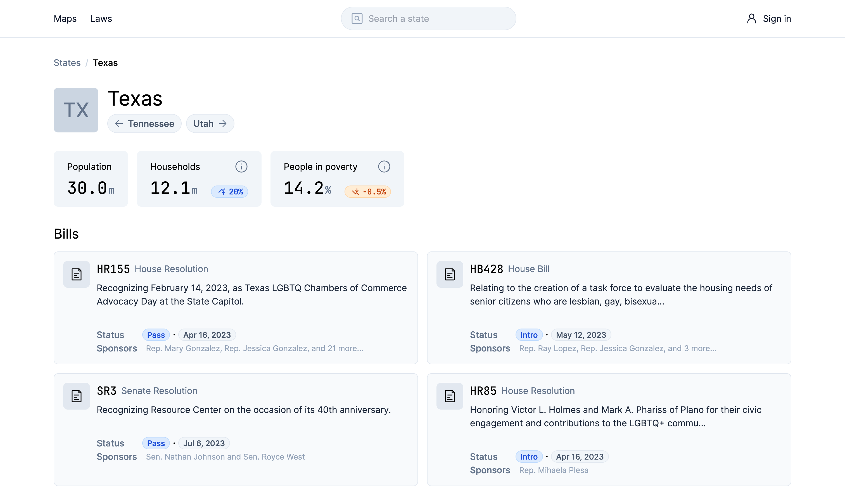Viewport: 845px width, 504px height.
Task: Click the HR85 bill document icon
Action: click(449, 396)
